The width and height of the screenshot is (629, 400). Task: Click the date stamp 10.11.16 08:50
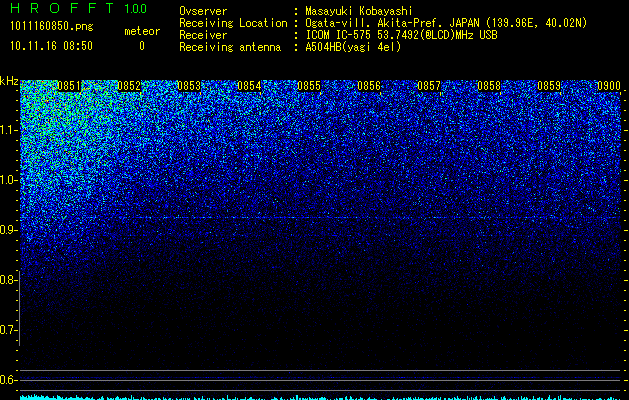click(x=51, y=46)
